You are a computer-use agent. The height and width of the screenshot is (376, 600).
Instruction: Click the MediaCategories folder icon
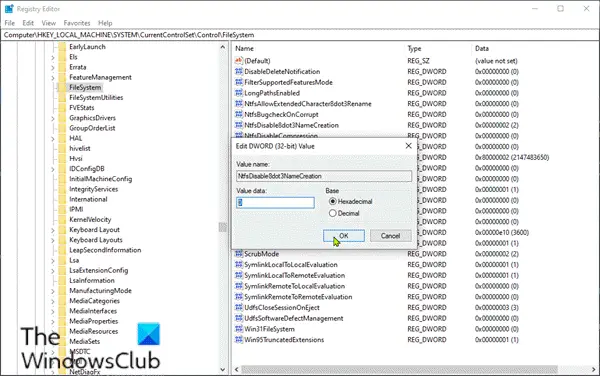coord(62,301)
